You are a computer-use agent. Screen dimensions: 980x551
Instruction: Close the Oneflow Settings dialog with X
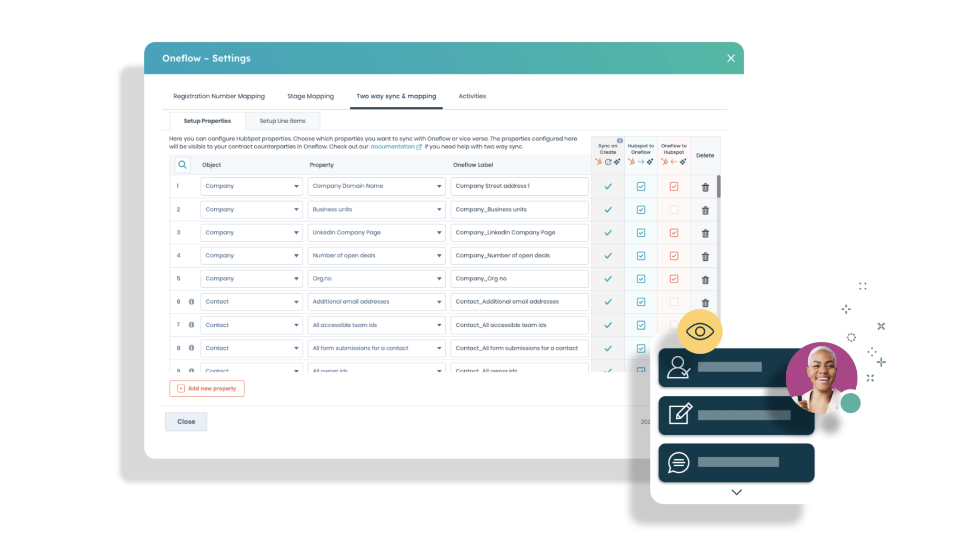[x=731, y=58]
